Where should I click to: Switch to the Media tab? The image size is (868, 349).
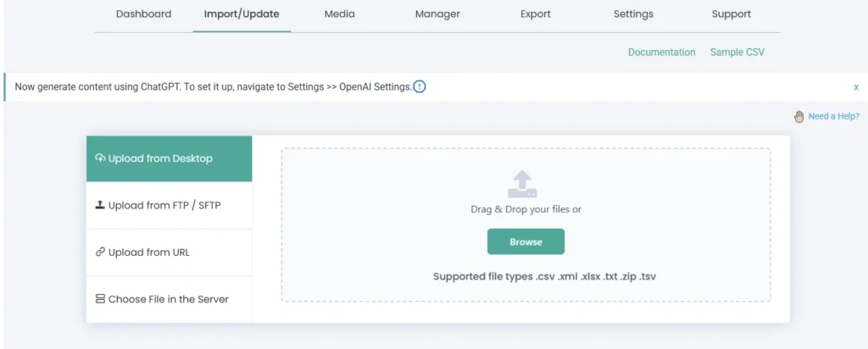point(339,14)
